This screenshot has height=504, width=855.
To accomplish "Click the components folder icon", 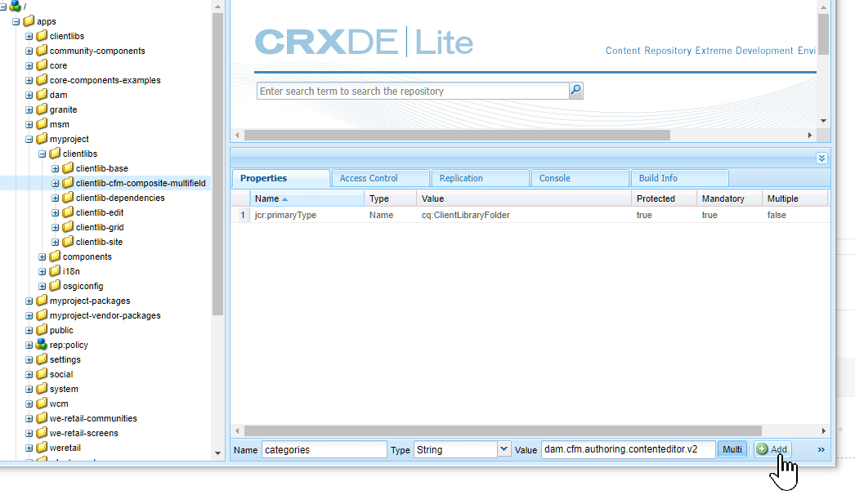I will (55, 256).
